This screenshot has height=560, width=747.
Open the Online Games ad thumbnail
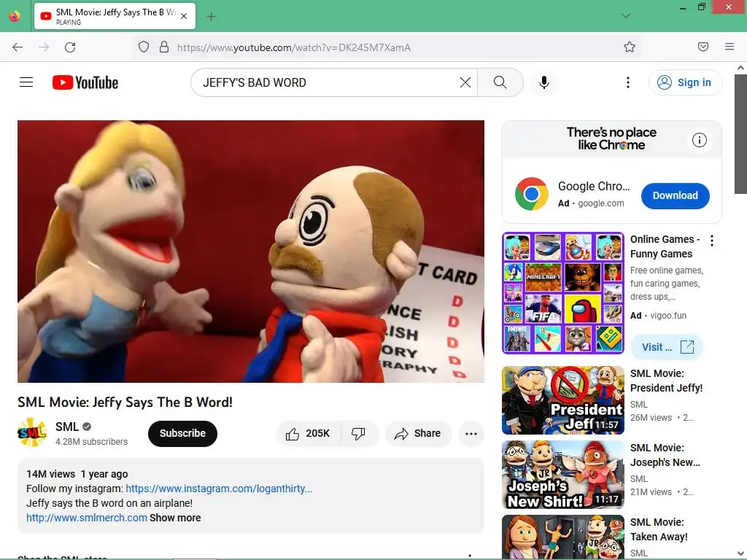click(x=563, y=293)
